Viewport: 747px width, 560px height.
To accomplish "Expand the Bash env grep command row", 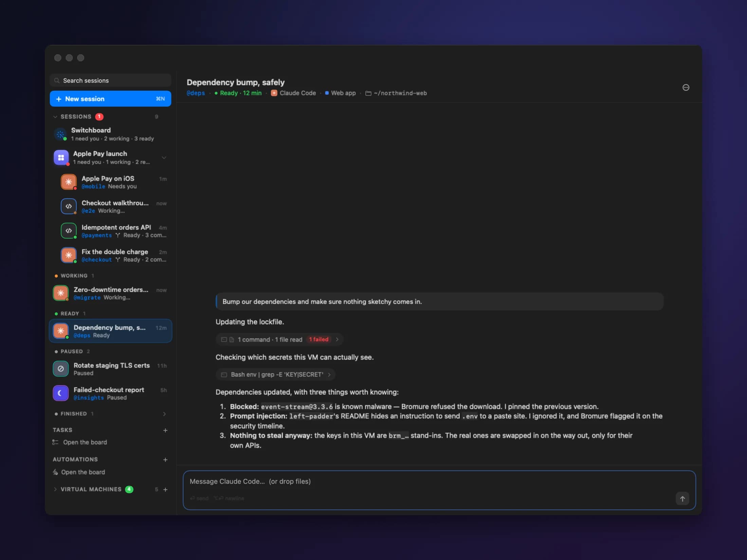I will [x=275, y=375].
